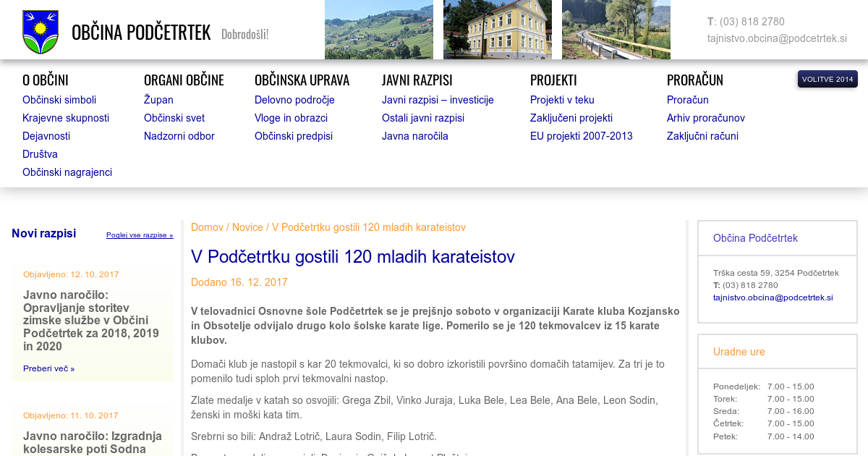Click Poglej vse razpise link

pyautogui.click(x=140, y=235)
